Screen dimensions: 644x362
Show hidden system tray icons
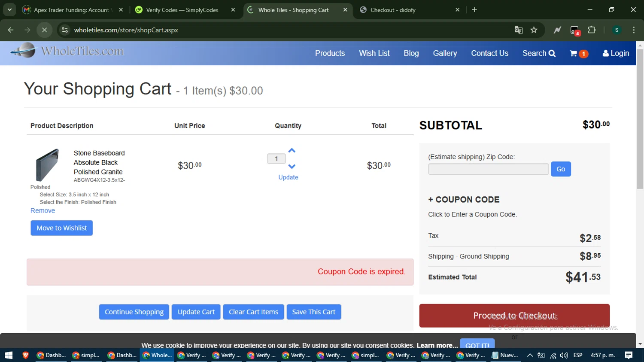click(530, 355)
